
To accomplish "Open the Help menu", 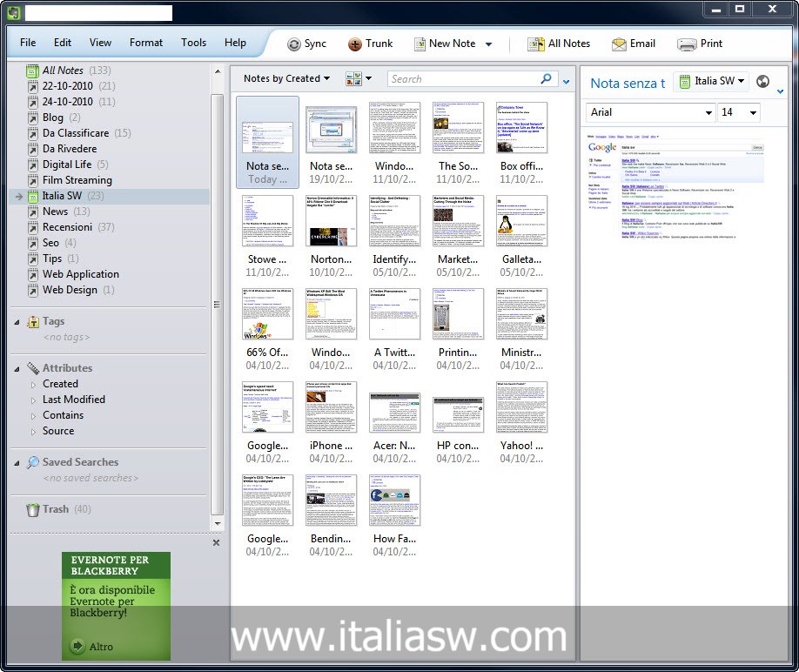I will pyautogui.click(x=235, y=43).
